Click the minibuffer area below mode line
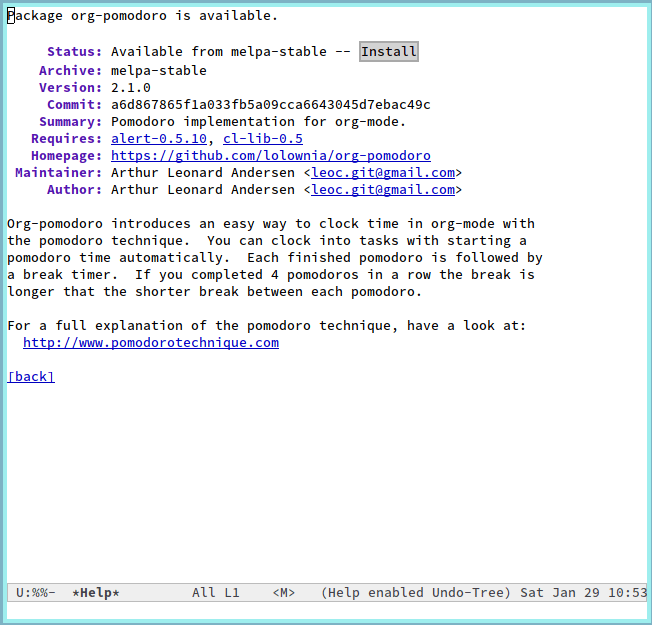Screen dimensions: 652x625 point(326,610)
